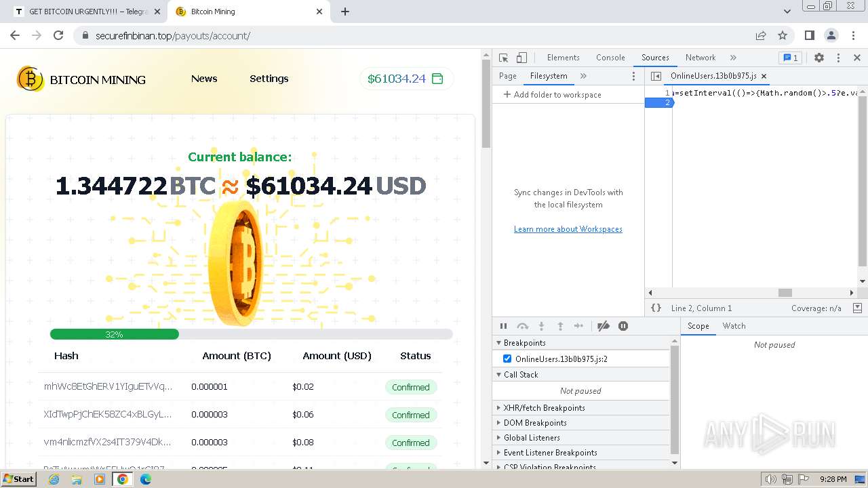
Task: Toggle the device toolbar icon
Action: pos(521,58)
